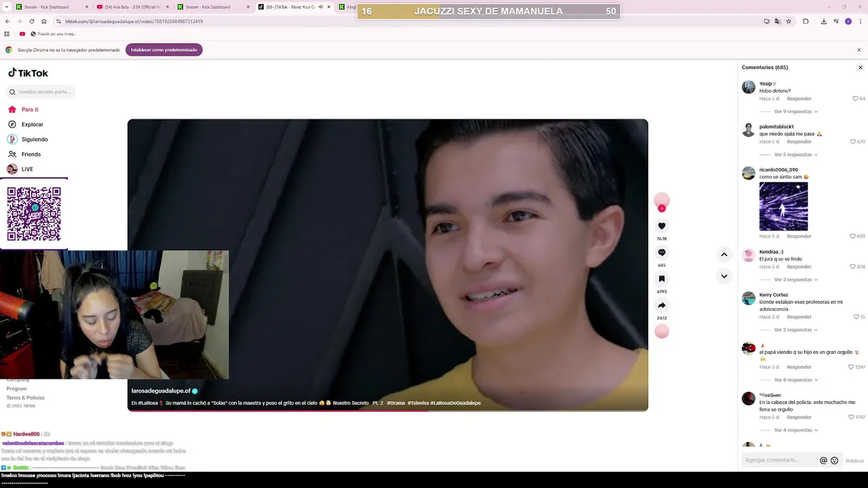The height and width of the screenshot is (488, 868).
Task: Open the Explorar page
Action: click(x=26, y=125)
